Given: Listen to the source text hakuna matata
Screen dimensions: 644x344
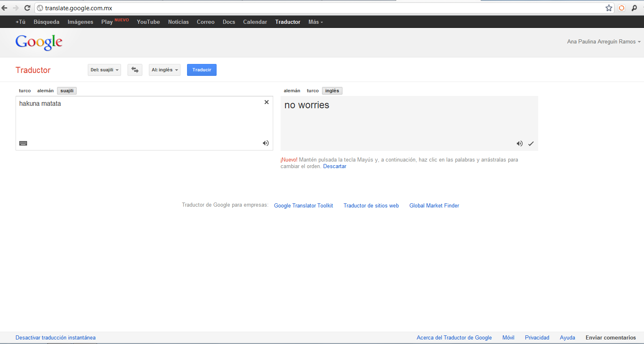Looking at the screenshot, I should tap(266, 143).
